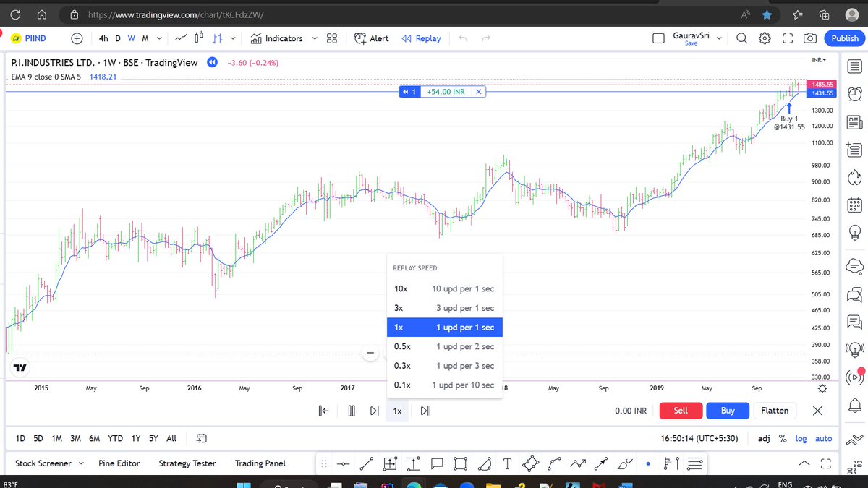The width and height of the screenshot is (868, 488).
Task: Click the blue replay rewind icon beside the title
Action: (212, 63)
